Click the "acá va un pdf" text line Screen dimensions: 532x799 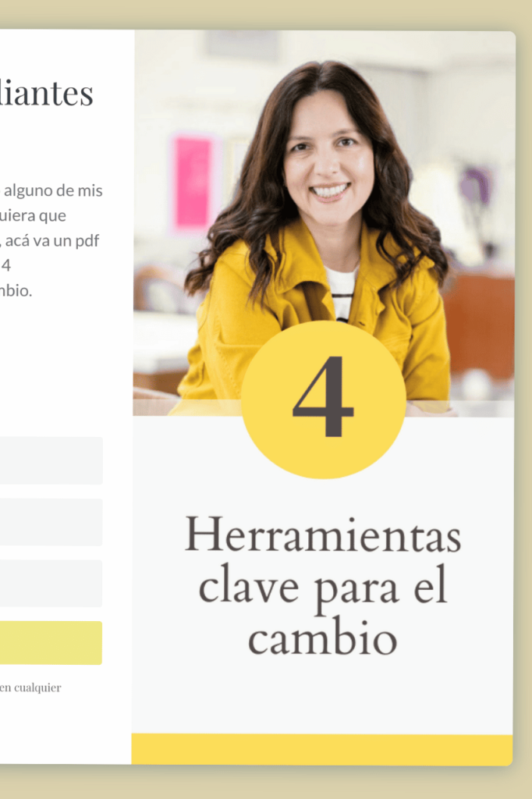50,240
